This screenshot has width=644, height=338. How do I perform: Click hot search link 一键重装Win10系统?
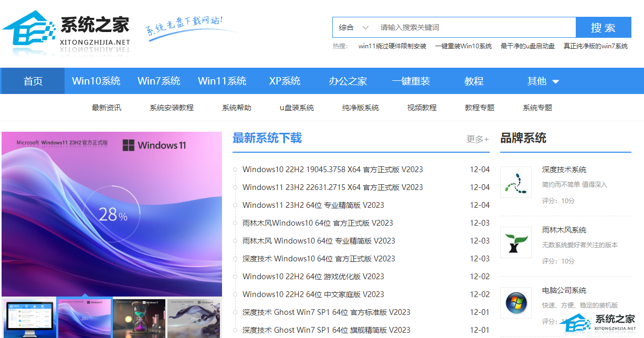[463, 46]
